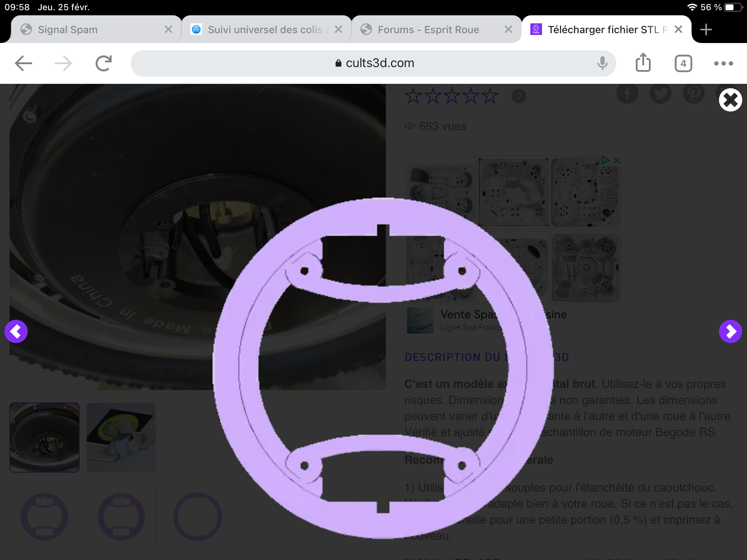Select first purple ring render thumbnail
Viewport: 747px width, 560px height.
point(44,517)
